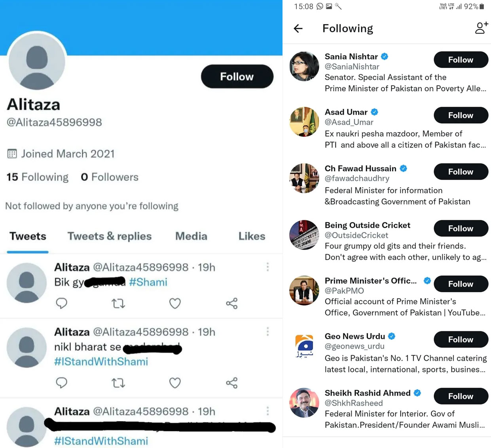
Task: Retweet the #Shami tweet
Action: [118, 303]
